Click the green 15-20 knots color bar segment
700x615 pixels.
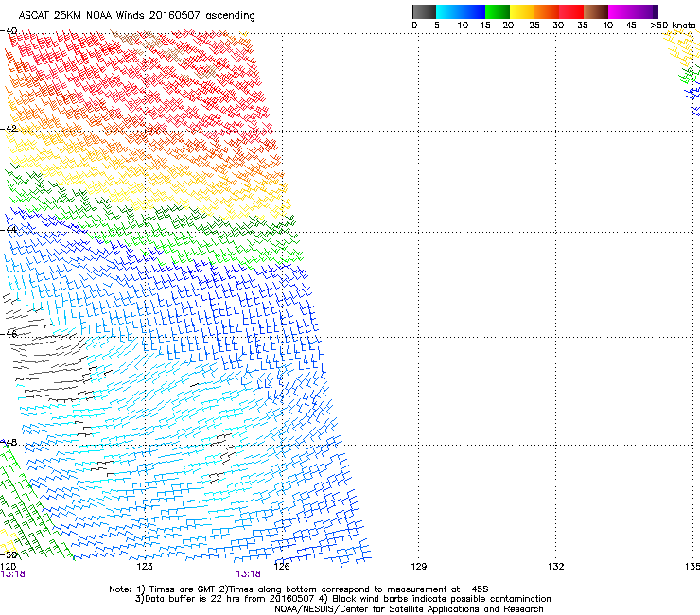(x=498, y=11)
